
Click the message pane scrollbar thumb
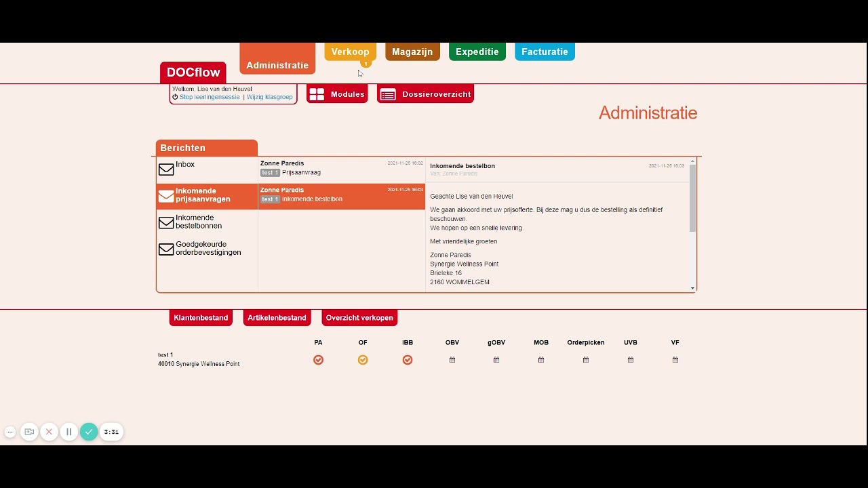pos(692,198)
